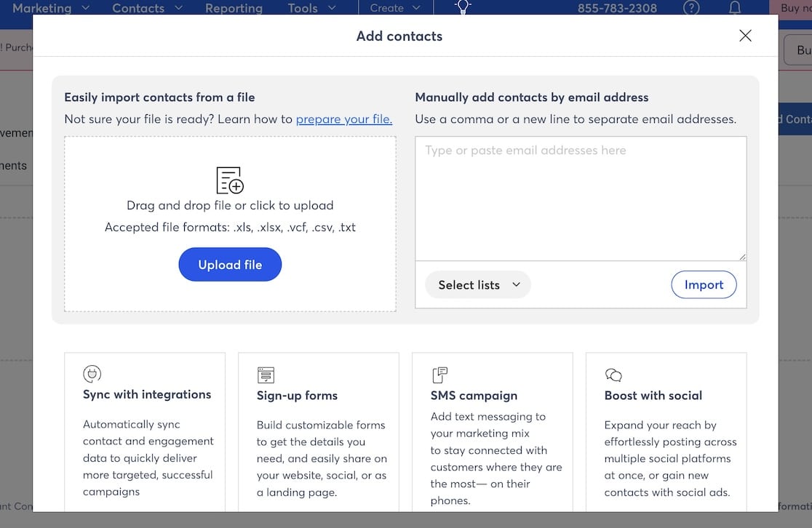Open the Reporting menu
The image size is (812, 528).
tap(234, 8)
